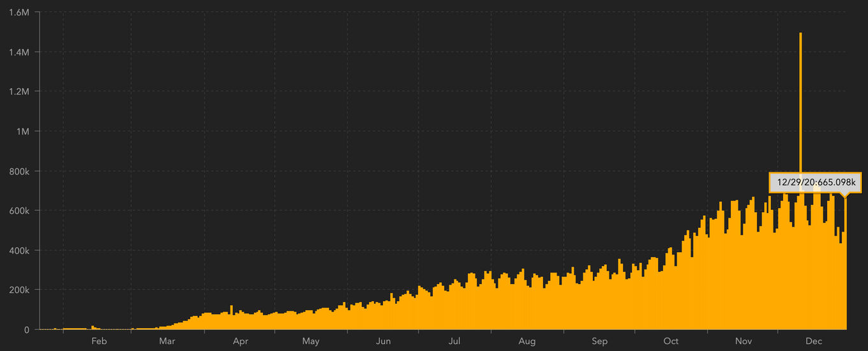Click the 600k y-axis label
This screenshot has width=868, height=351.
[19, 211]
